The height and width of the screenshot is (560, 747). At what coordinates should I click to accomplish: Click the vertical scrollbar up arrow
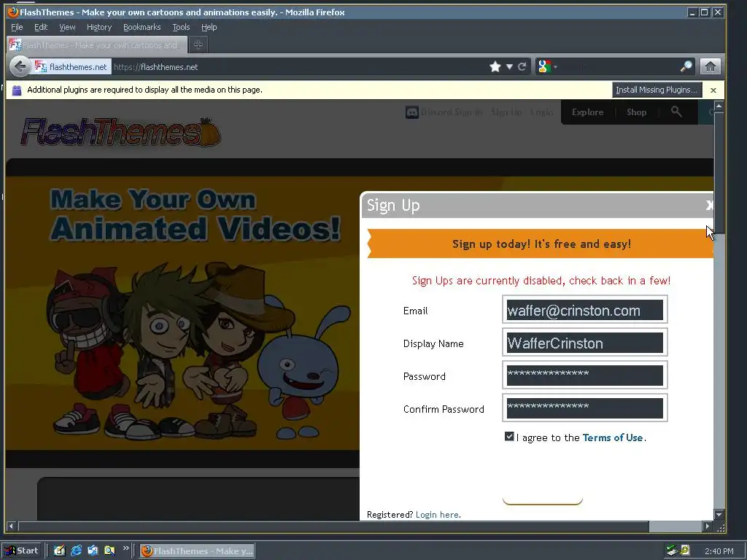click(719, 106)
